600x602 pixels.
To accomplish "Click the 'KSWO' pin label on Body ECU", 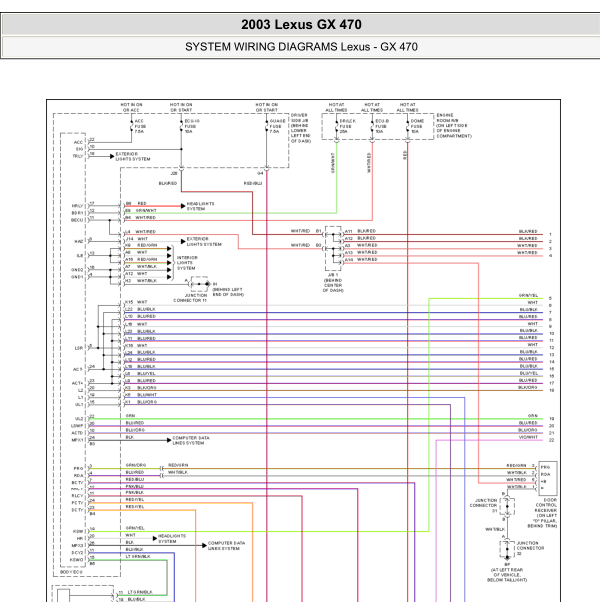I will pyautogui.click(x=77, y=560).
